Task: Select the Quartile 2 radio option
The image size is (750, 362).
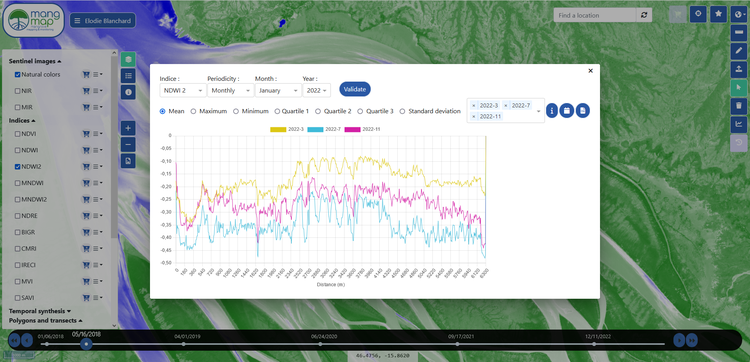Action: (318, 111)
